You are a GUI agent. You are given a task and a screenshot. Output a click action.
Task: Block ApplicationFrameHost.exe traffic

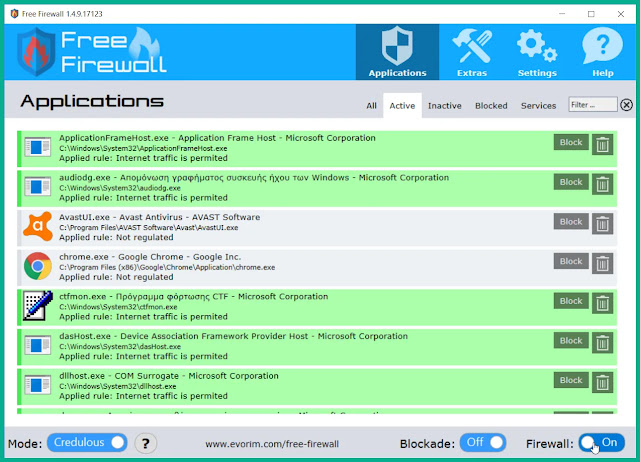click(x=571, y=142)
